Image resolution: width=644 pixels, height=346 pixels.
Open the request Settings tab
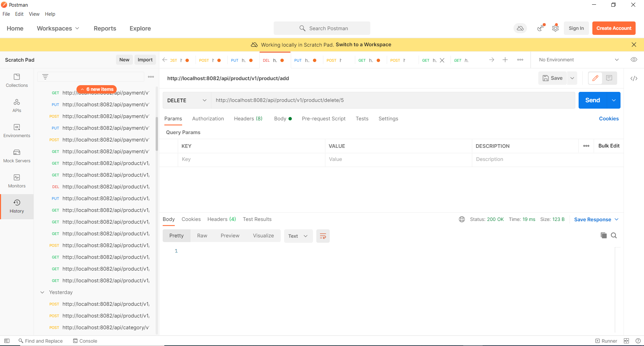[x=388, y=119]
